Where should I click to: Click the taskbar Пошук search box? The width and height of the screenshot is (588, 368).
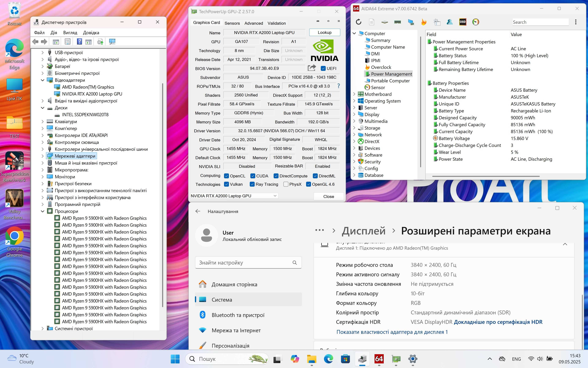click(x=227, y=359)
